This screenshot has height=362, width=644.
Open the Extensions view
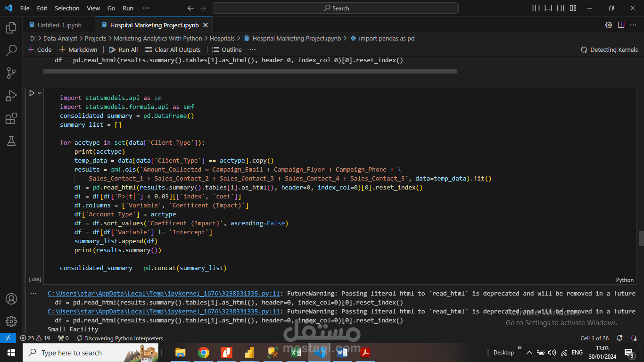[11, 118]
